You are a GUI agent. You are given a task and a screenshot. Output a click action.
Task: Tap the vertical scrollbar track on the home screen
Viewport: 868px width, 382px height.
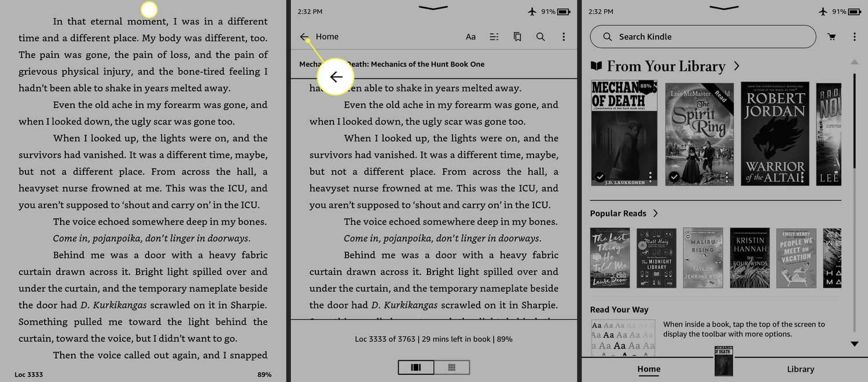[x=854, y=203]
